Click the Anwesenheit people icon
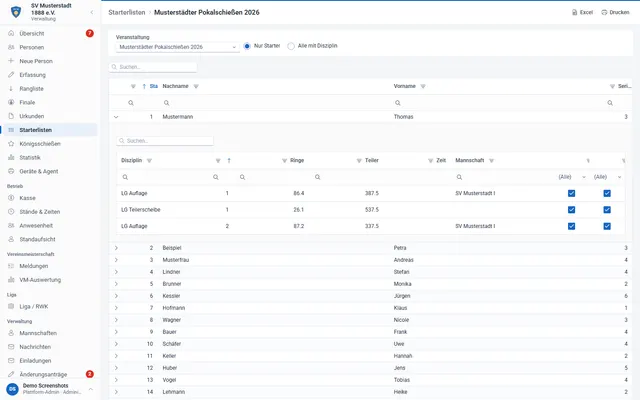Screen dimensions: 640x400 11,225
